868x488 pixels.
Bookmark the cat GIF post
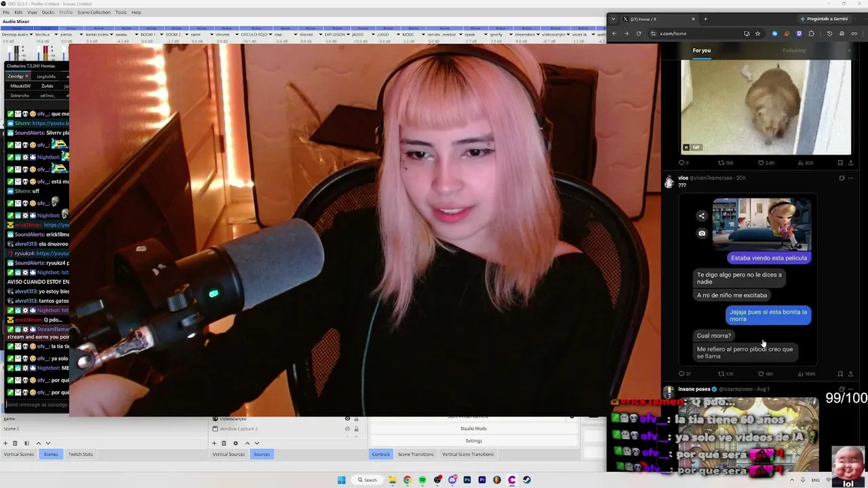point(840,163)
